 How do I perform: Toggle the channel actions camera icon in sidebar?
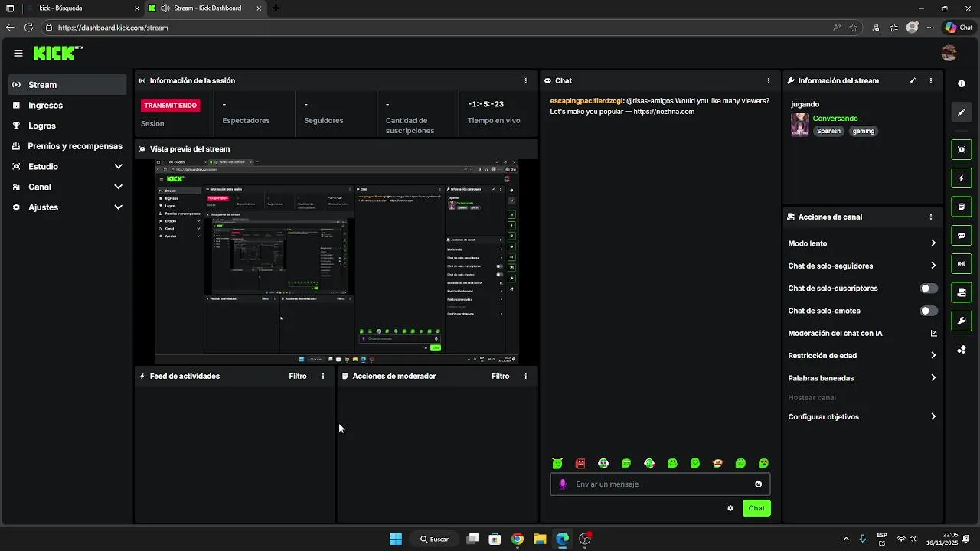962,292
